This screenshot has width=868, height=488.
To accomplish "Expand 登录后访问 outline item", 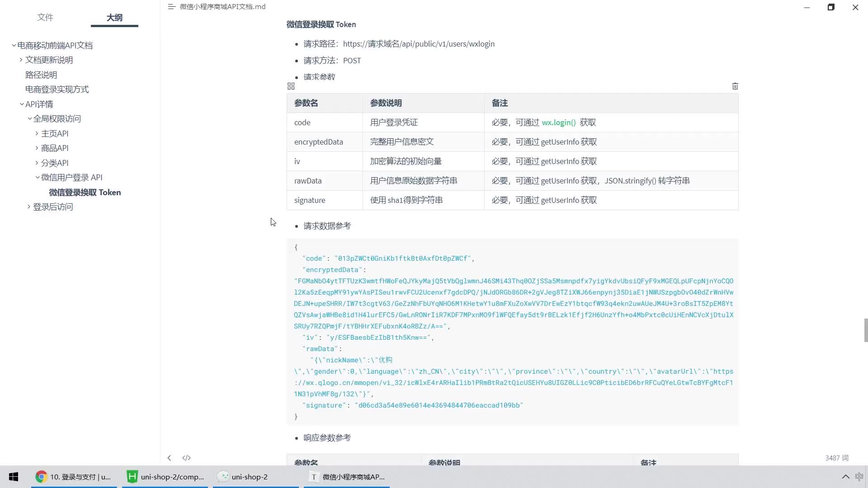I will [29, 206].
